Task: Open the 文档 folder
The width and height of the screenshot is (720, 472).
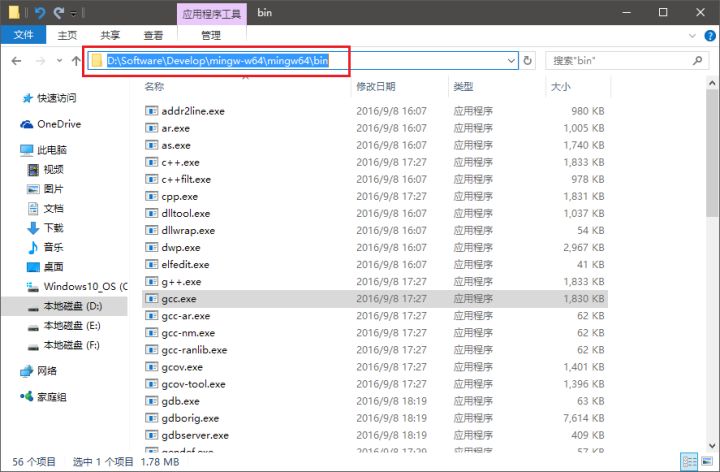Action: (45, 208)
